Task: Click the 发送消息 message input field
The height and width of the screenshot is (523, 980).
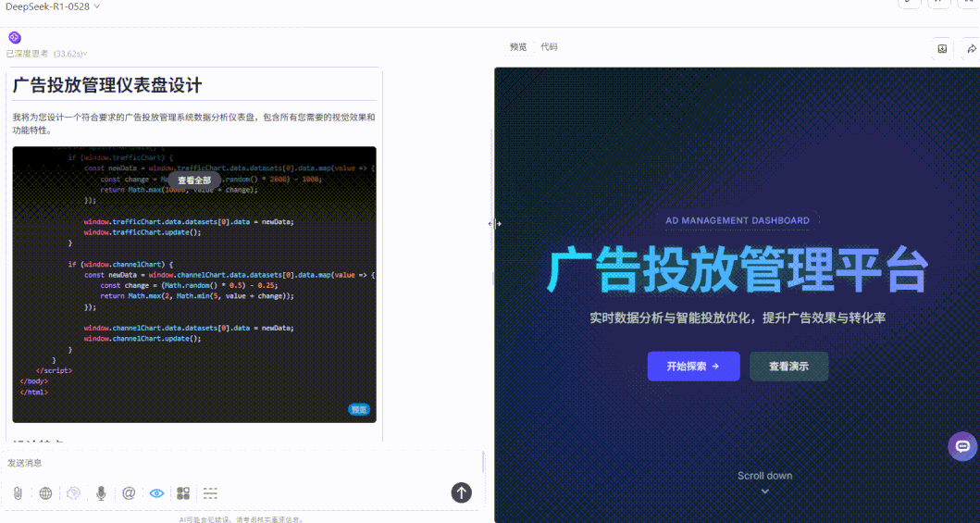Action: click(242, 463)
